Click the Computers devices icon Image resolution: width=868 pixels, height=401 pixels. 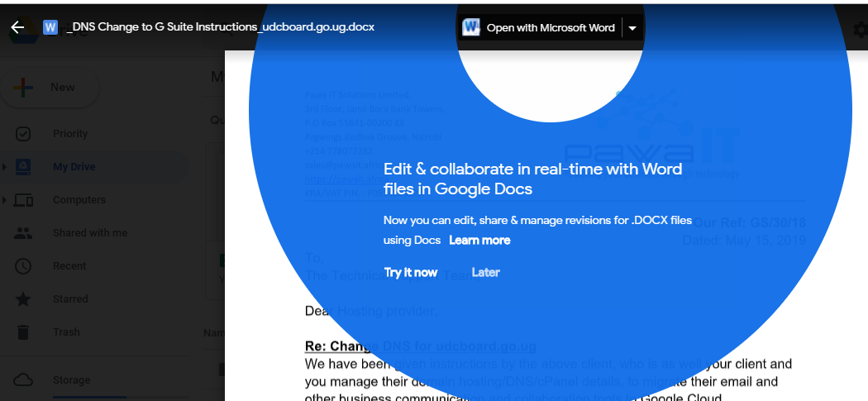[x=22, y=200]
